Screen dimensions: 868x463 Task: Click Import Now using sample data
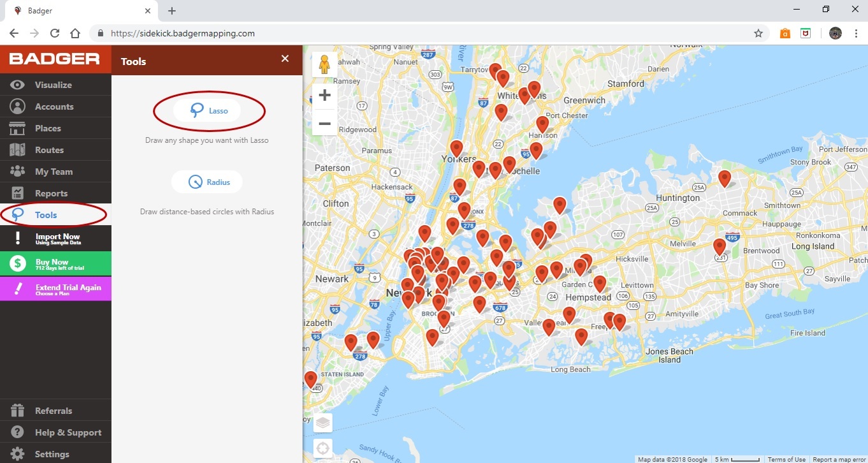[x=55, y=239]
